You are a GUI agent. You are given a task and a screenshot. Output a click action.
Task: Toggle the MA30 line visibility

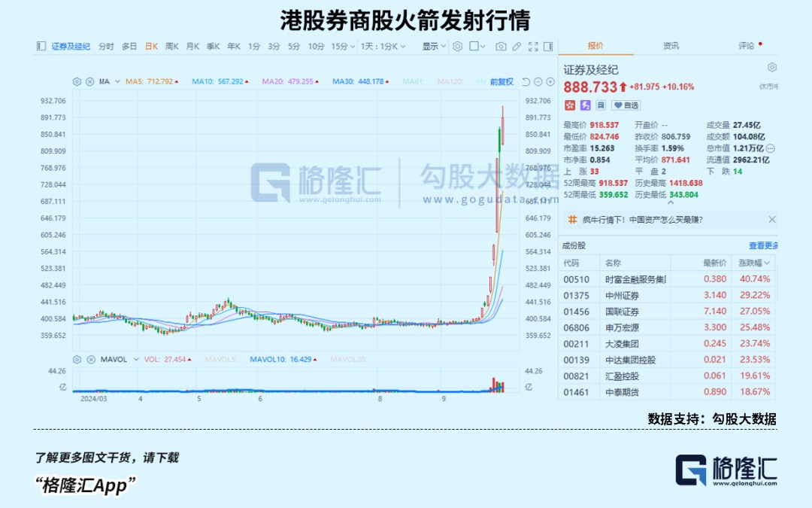click(360, 81)
